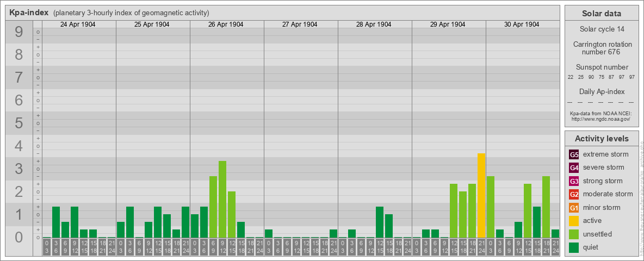Click the Daily Ap-index label
Viewport: 644px width, 261px height.
coord(601,91)
